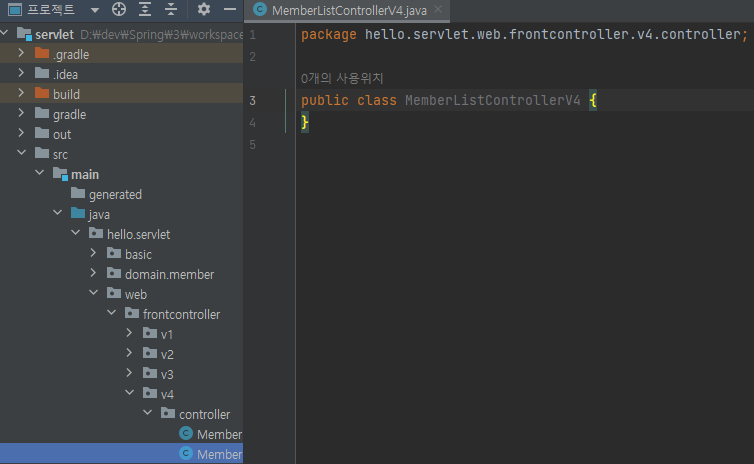Screen dimensions: 754x464
Task: Collapse the java source folder
Action: point(57,213)
